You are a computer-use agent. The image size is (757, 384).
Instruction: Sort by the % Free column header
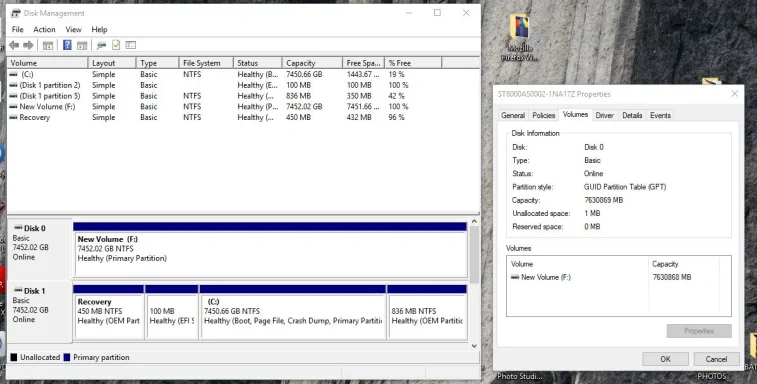(x=413, y=63)
